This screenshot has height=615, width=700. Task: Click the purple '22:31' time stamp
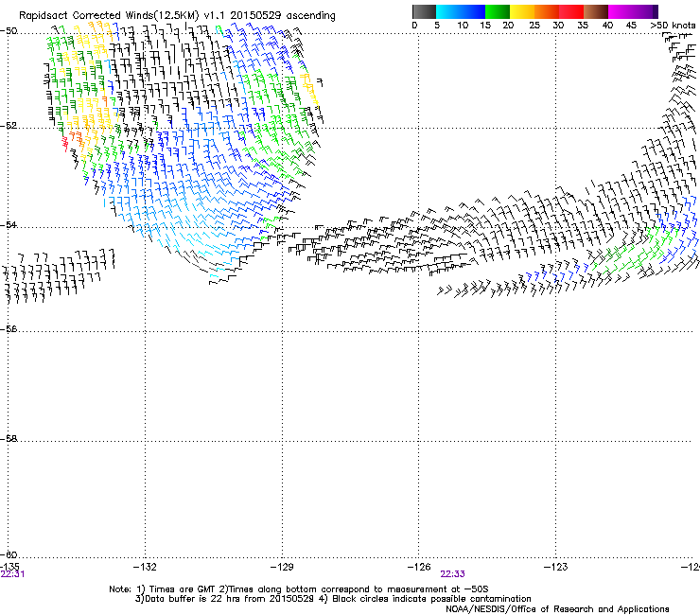pyautogui.click(x=12, y=574)
